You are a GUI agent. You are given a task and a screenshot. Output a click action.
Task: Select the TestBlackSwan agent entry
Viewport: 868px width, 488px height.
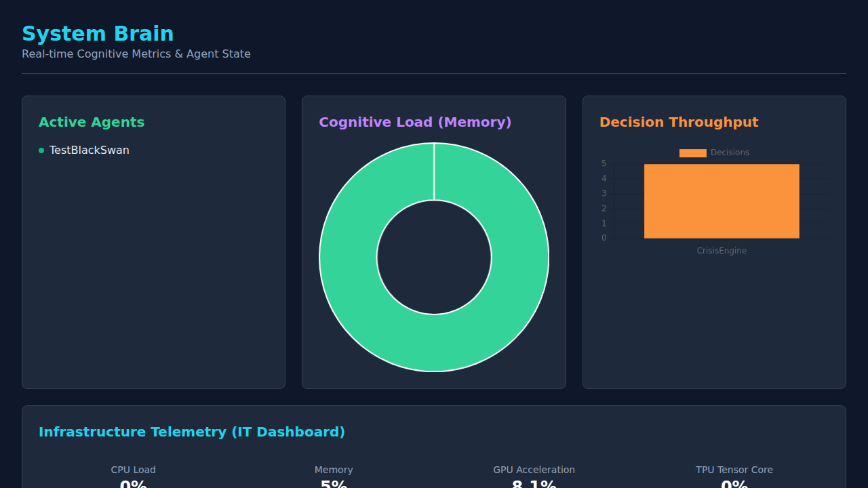click(89, 150)
